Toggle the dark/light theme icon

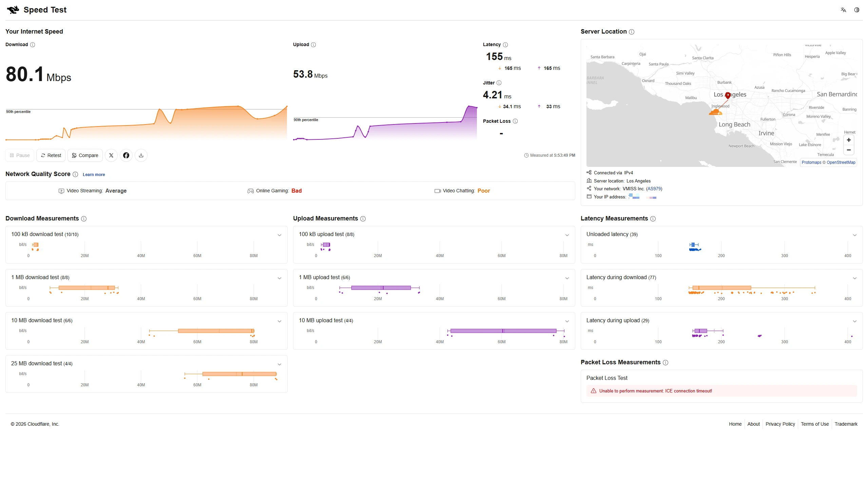857,10
